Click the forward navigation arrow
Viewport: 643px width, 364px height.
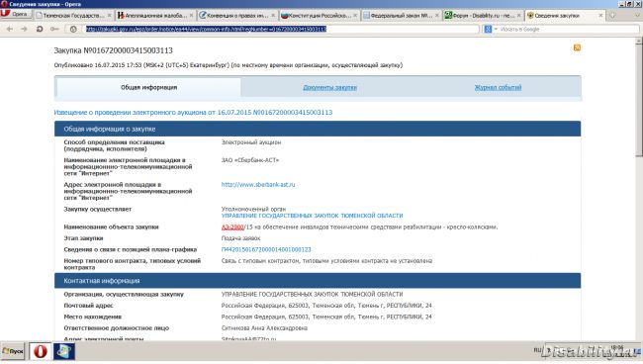(24, 29)
